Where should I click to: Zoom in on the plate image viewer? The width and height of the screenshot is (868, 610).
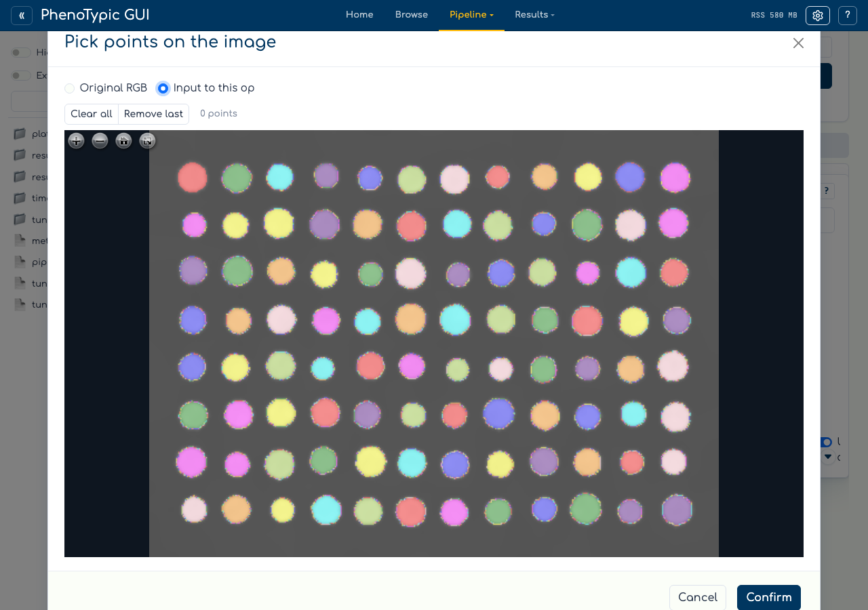point(77,141)
